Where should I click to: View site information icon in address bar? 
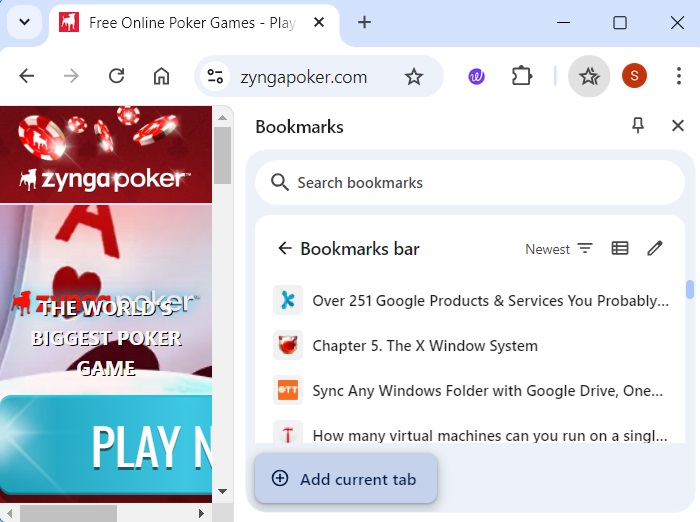coord(215,76)
